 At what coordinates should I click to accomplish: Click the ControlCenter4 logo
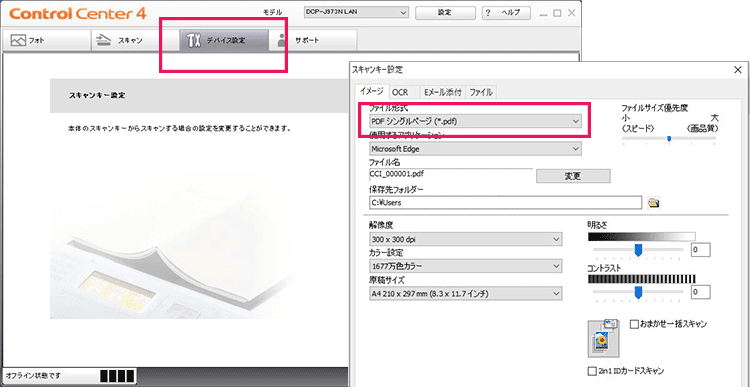click(x=77, y=13)
